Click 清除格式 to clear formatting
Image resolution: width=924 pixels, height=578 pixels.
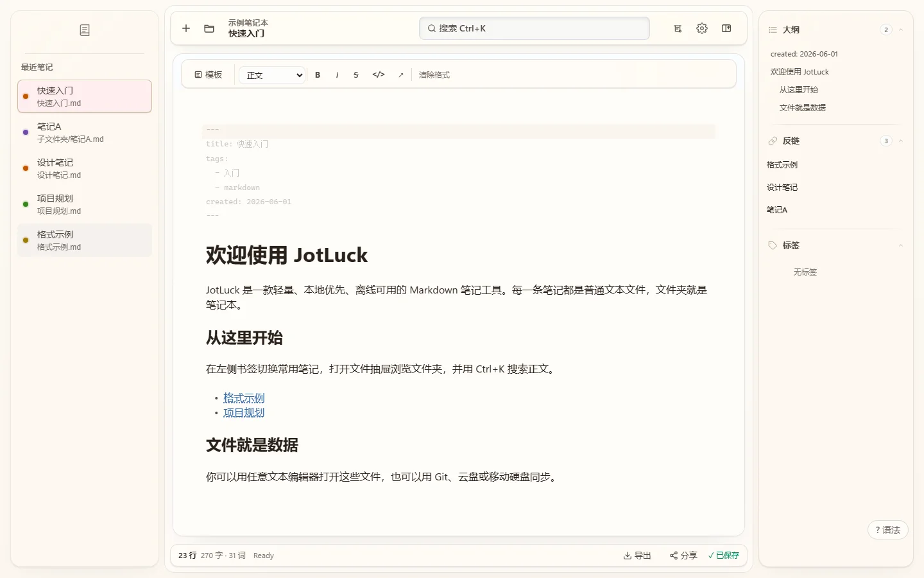434,75
